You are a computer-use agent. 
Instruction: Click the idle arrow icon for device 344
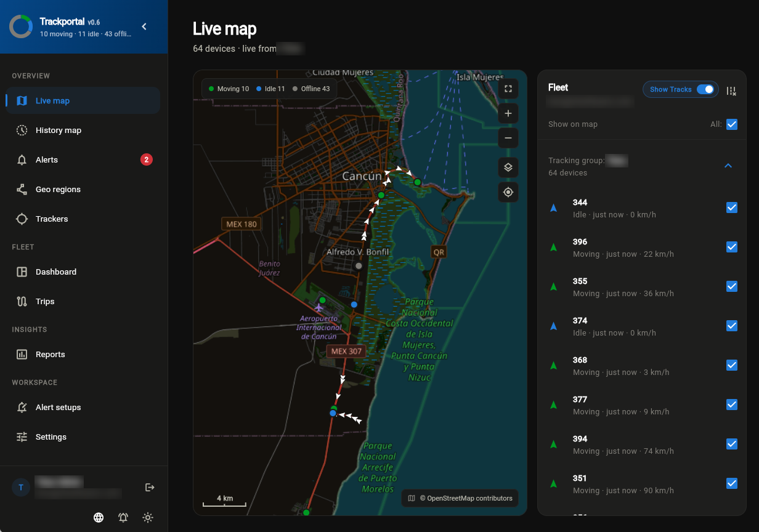[x=553, y=208]
